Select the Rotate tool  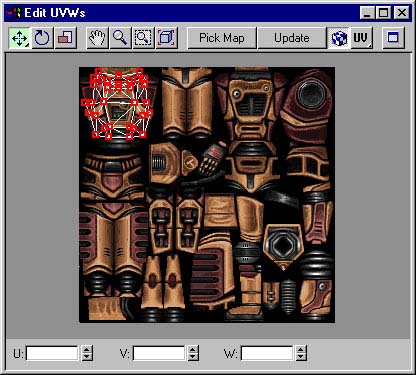tap(42, 38)
